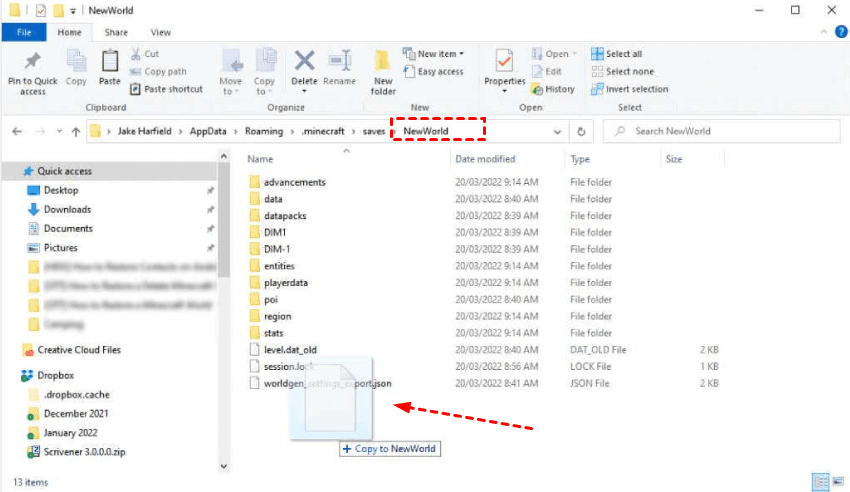Open Explorer help question mark
This screenshot has height=492, width=850.
841,32
